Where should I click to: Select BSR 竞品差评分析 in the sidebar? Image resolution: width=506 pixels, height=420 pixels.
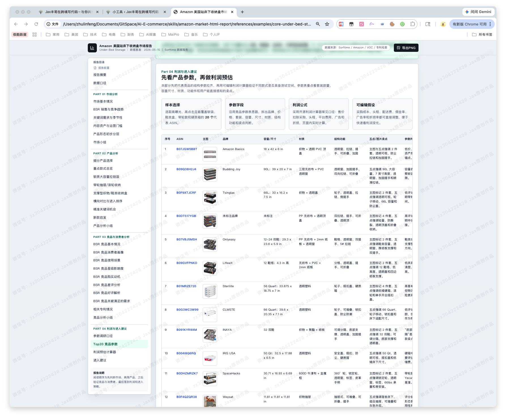click(107, 285)
